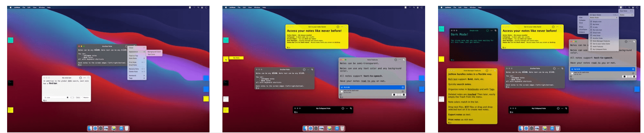Toggle Float on Top in context menu

134,56
